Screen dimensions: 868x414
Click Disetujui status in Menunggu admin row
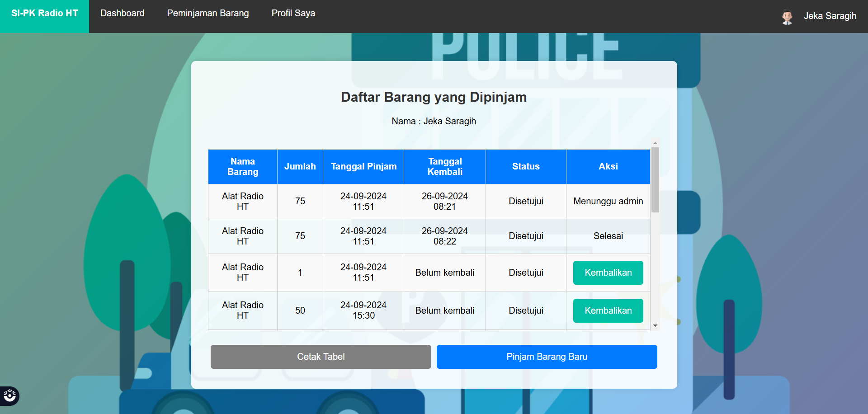526,202
